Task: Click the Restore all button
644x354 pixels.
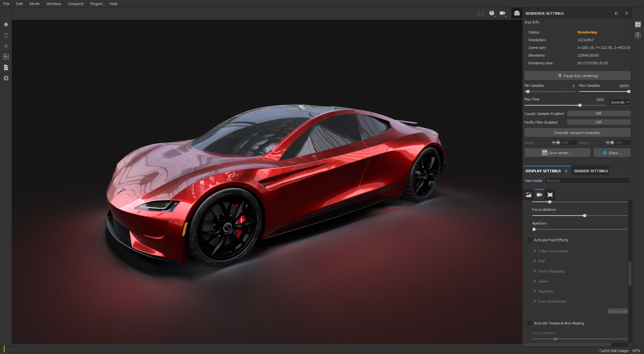Action: coord(618,311)
